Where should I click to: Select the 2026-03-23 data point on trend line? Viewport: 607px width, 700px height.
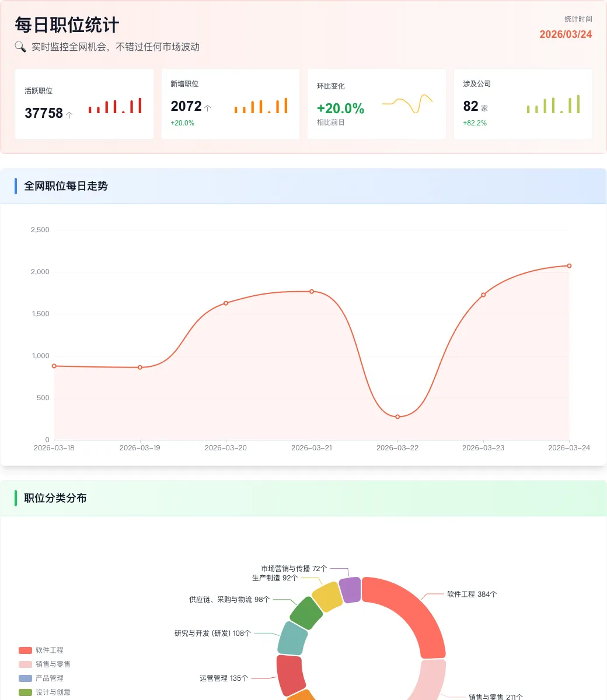483,295
